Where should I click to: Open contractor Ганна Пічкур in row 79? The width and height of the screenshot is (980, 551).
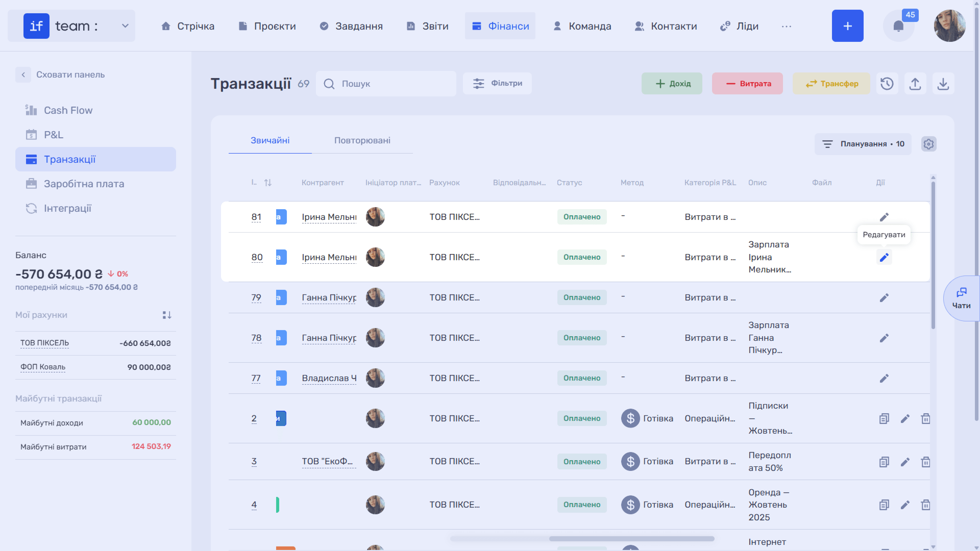(x=329, y=298)
